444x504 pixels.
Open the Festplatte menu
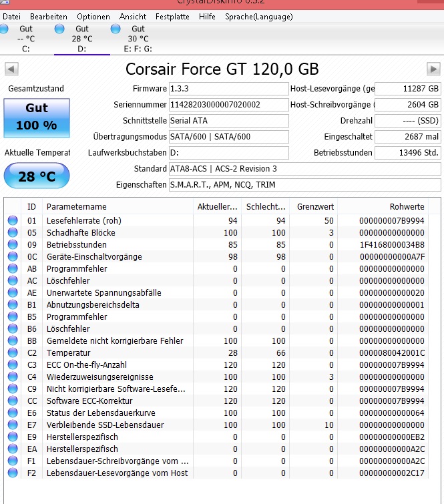[172, 17]
